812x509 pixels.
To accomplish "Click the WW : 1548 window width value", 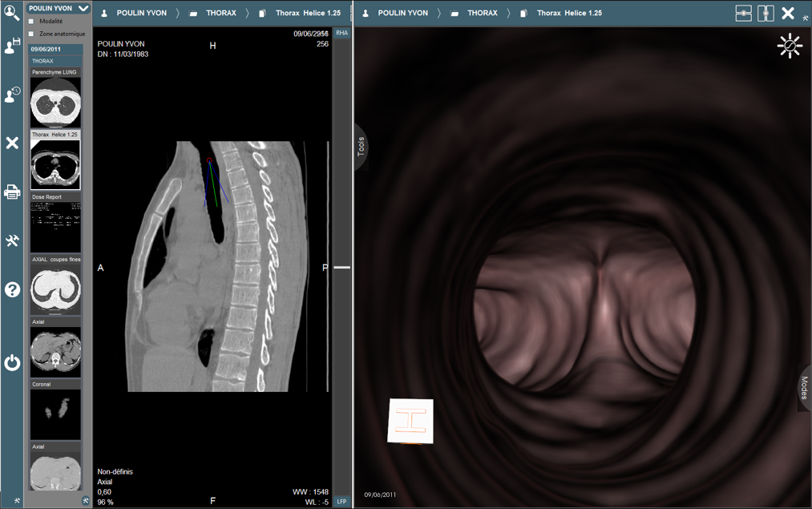I will pyautogui.click(x=310, y=492).
